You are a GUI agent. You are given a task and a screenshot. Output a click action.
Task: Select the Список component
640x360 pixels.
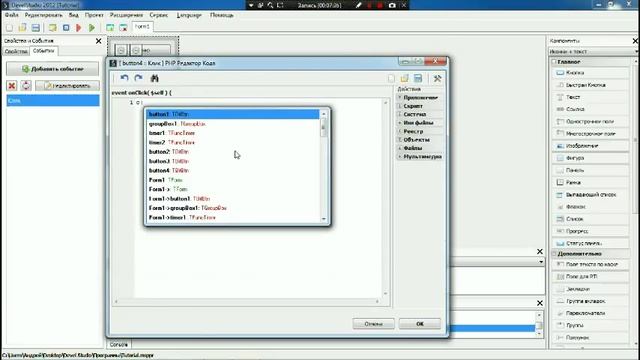click(x=591, y=219)
